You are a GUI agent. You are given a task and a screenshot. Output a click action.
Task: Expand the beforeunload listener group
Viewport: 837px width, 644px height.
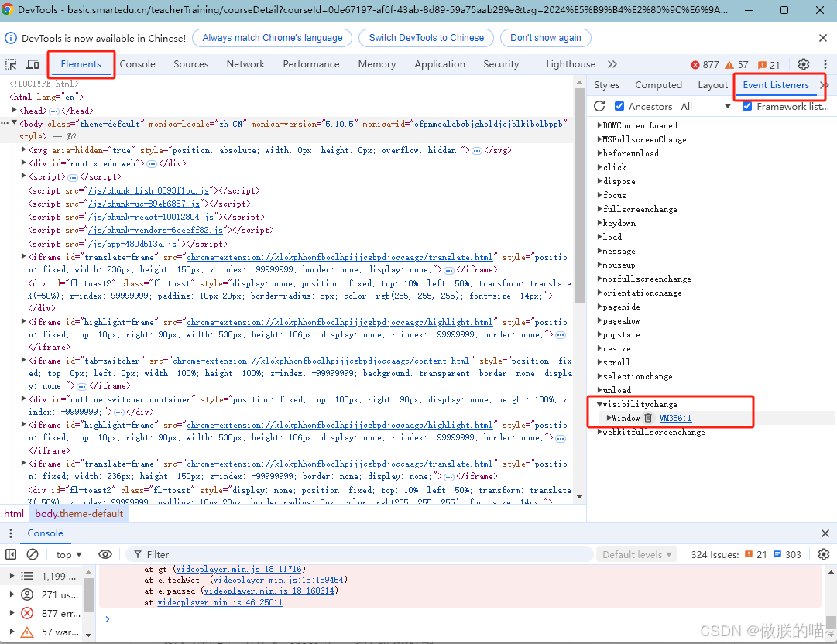click(x=599, y=153)
